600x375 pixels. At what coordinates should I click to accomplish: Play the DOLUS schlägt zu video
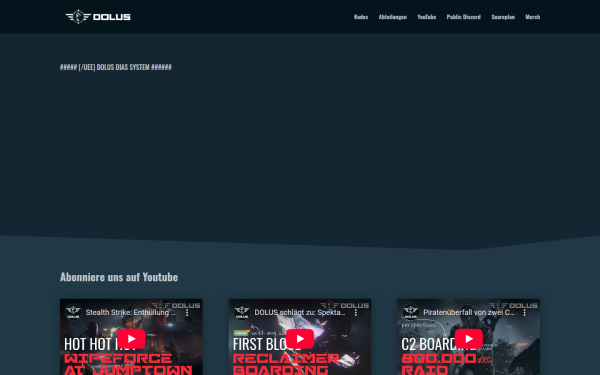pos(300,339)
